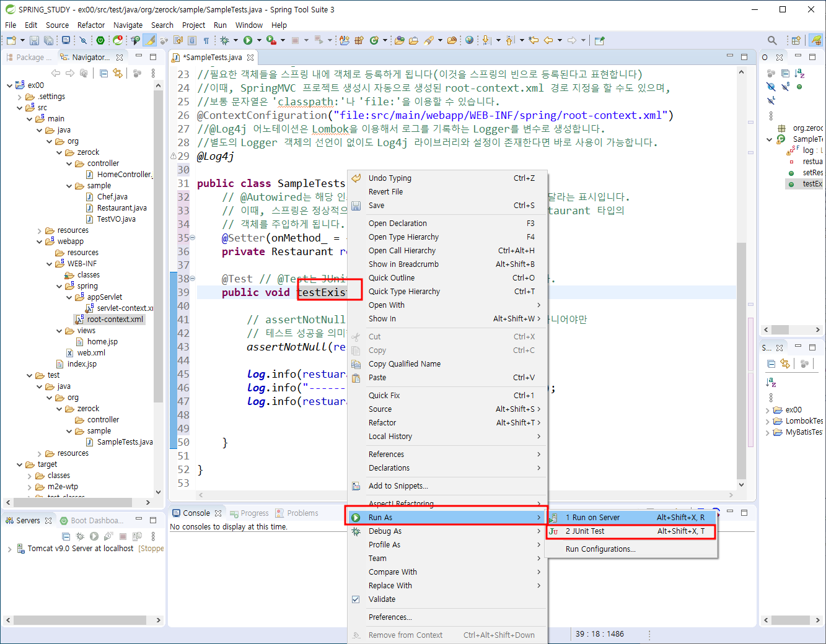Viewport: 826px width, 644px height.
Task: Click the green Run toolbar button
Action: point(248,40)
